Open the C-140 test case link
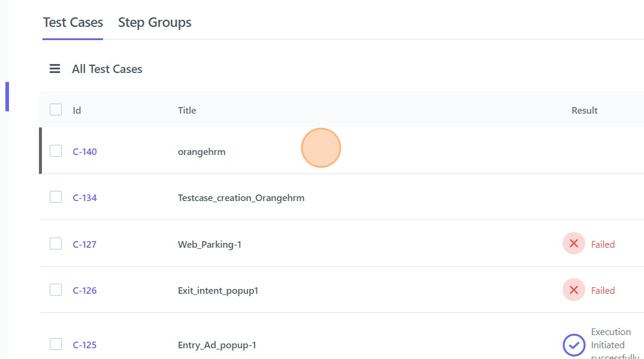Screen dimensions: 644x359 [84, 152]
